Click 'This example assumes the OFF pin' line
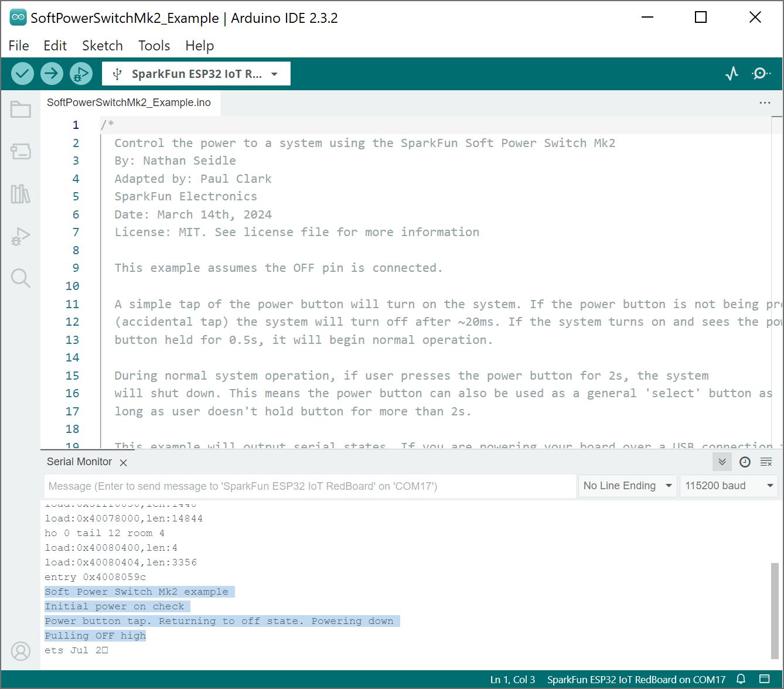This screenshot has width=784, height=689. coord(278,268)
